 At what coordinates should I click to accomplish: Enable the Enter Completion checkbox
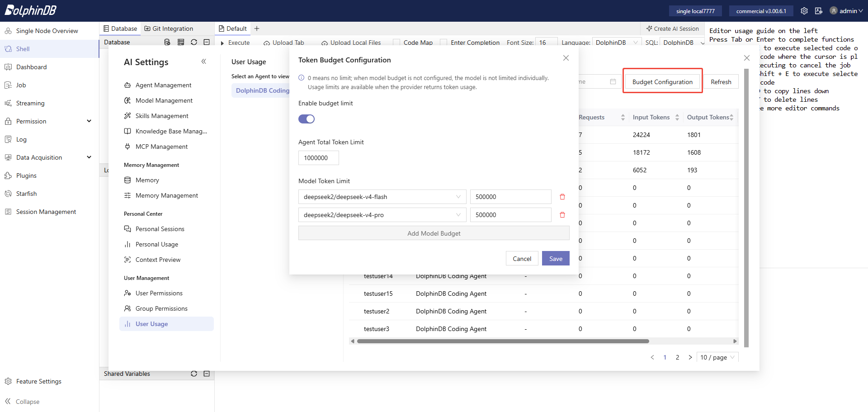tap(443, 43)
